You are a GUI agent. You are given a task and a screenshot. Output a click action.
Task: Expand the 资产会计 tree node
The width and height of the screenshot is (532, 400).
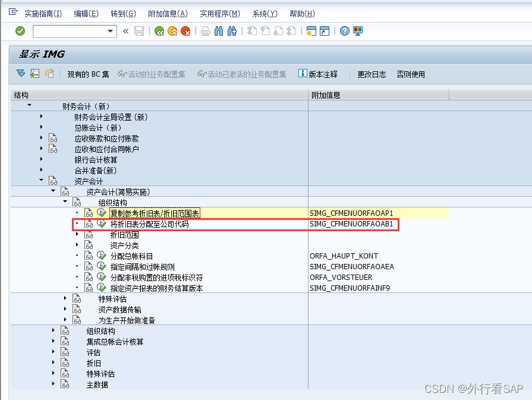(x=40, y=181)
